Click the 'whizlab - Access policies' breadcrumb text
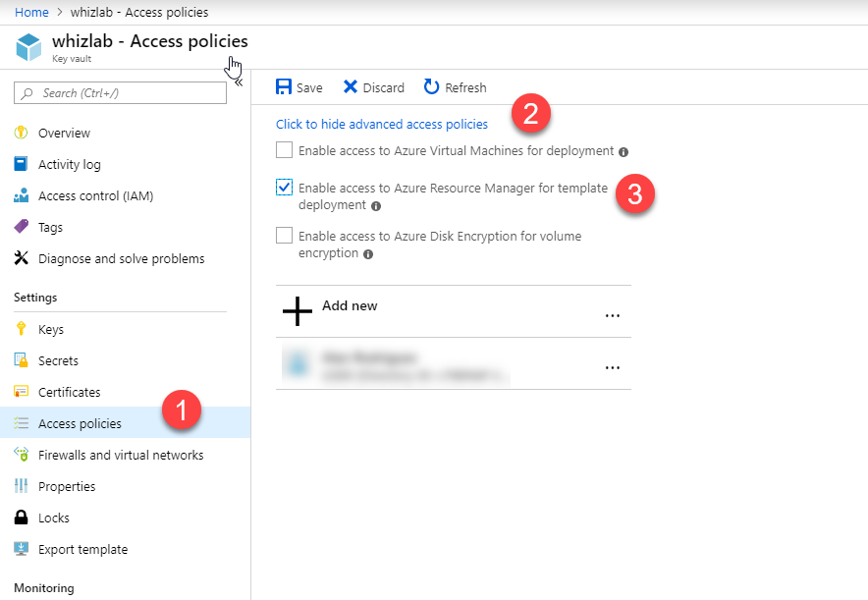 139,12
